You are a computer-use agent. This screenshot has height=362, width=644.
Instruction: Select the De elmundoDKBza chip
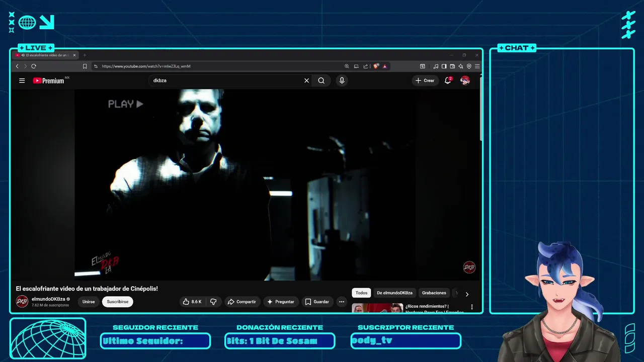394,293
